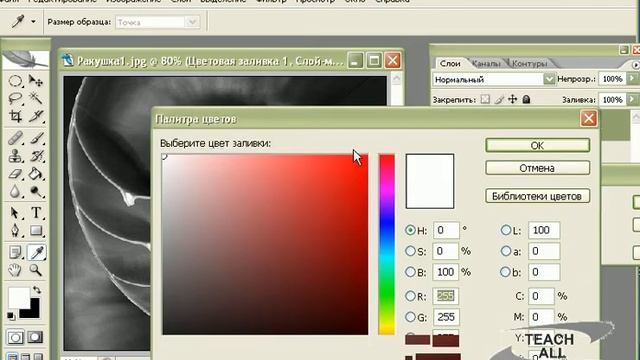640x360 pixels.
Task: Select the Hand tool
Action: pos(15,270)
